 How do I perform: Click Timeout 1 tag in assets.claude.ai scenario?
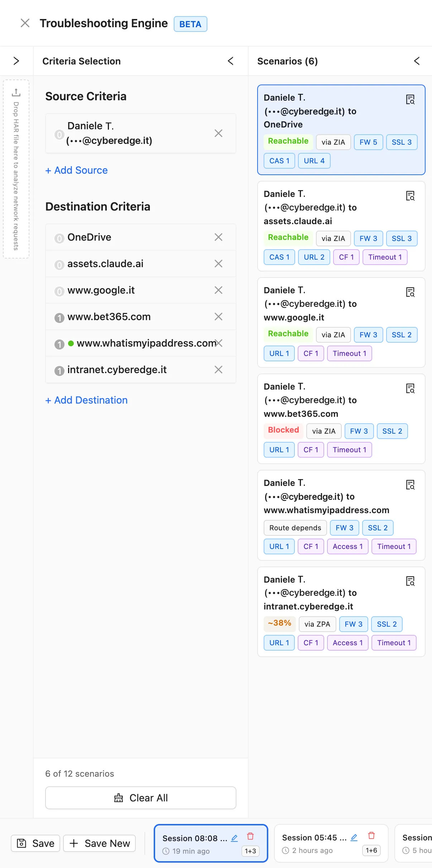[x=385, y=257]
